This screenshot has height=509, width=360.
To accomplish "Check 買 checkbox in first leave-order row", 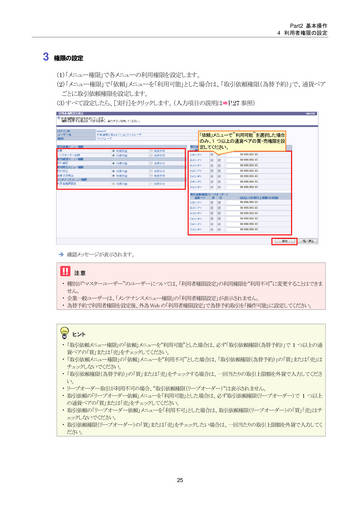I will point(212,202).
